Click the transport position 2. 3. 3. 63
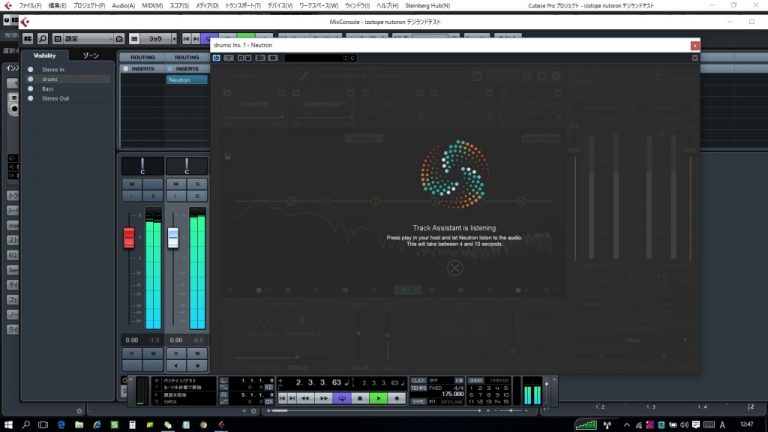 tap(319, 382)
